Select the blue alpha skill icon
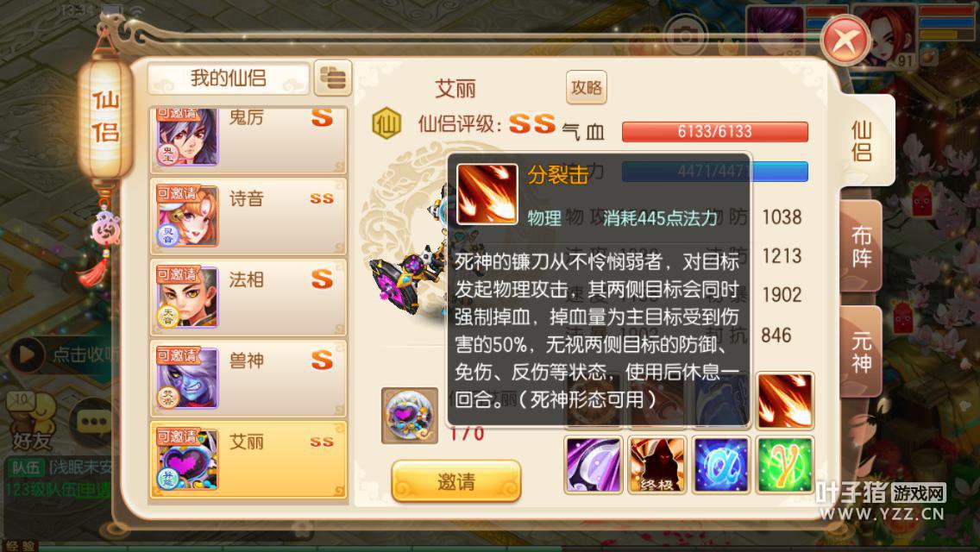This screenshot has width=980, height=552. click(x=720, y=465)
